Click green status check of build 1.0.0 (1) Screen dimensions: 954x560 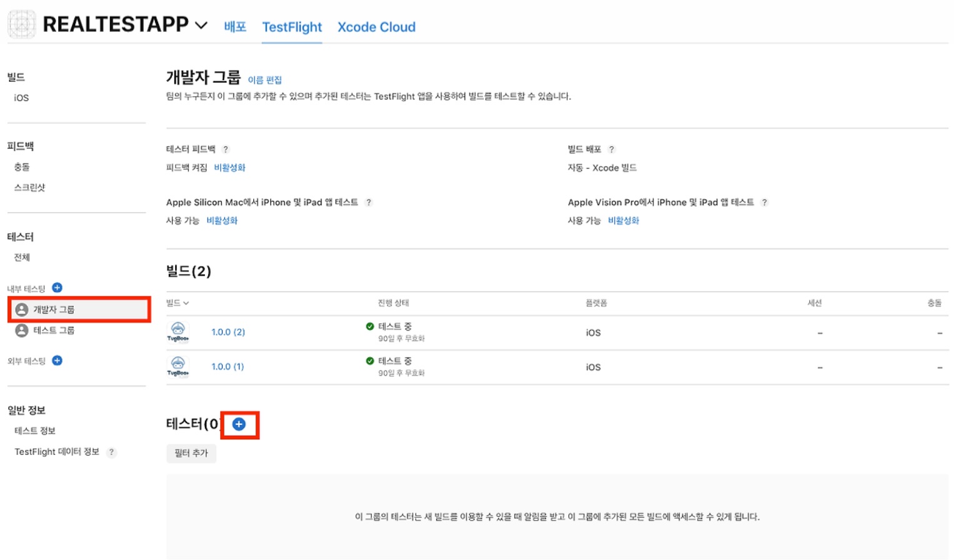tap(370, 361)
